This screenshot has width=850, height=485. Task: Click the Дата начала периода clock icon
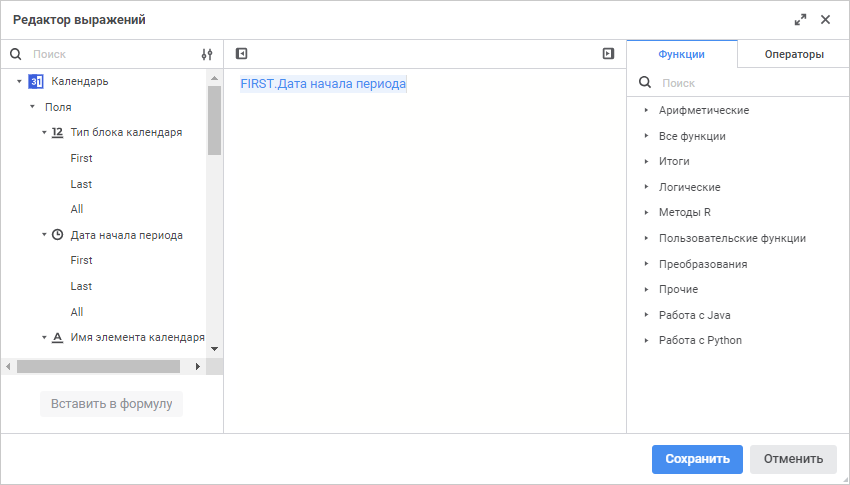57,235
